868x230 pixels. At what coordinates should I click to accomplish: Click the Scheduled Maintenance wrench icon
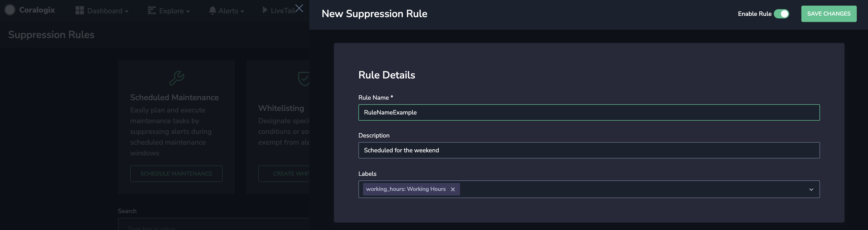pos(177,78)
